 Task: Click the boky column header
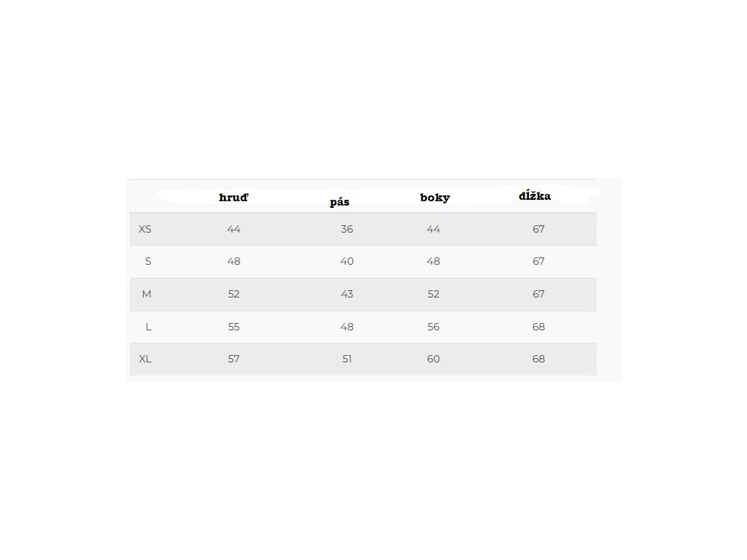pyautogui.click(x=435, y=198)
